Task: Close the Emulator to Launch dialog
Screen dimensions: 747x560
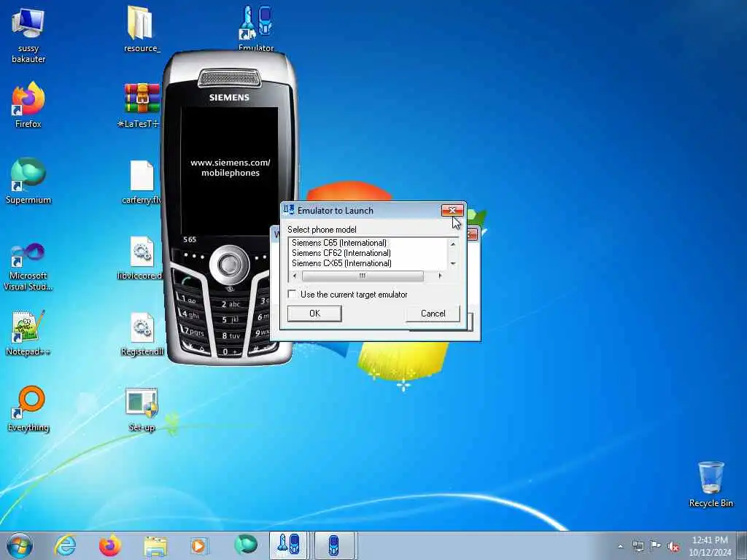Action: 452,210
